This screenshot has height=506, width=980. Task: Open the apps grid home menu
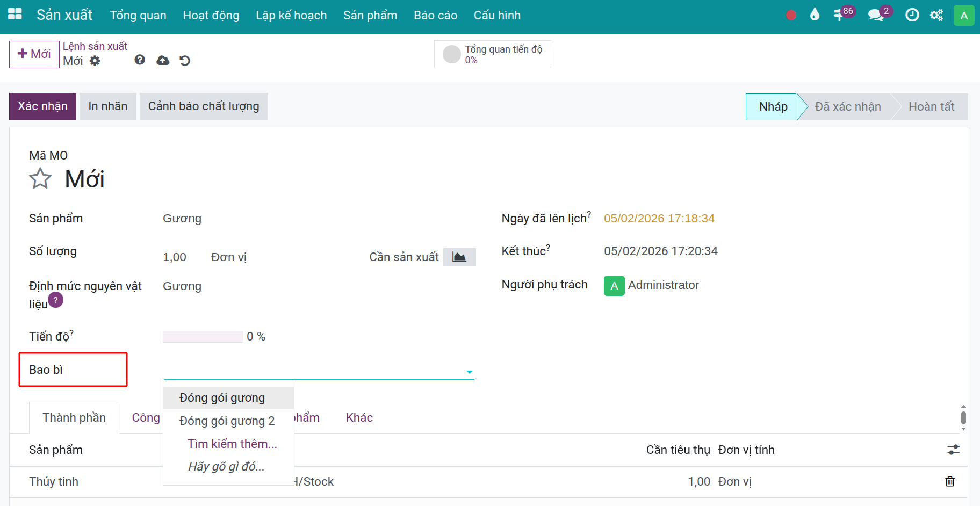(x=15, y=15)
